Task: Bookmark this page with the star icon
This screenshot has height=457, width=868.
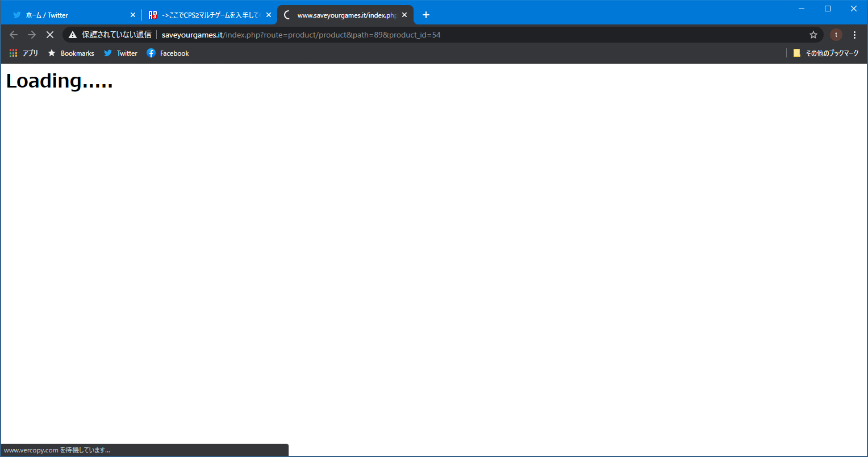Action: point(813,35)
